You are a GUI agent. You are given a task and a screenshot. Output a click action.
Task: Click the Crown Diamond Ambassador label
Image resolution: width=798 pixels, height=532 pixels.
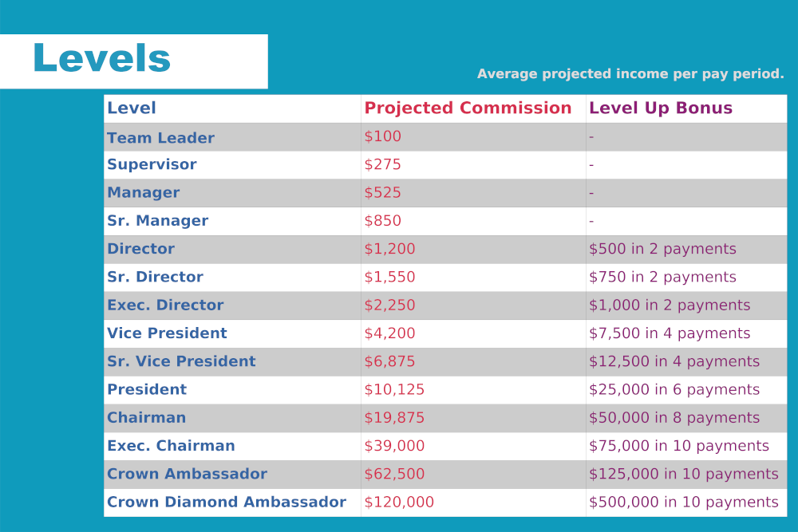227,502
